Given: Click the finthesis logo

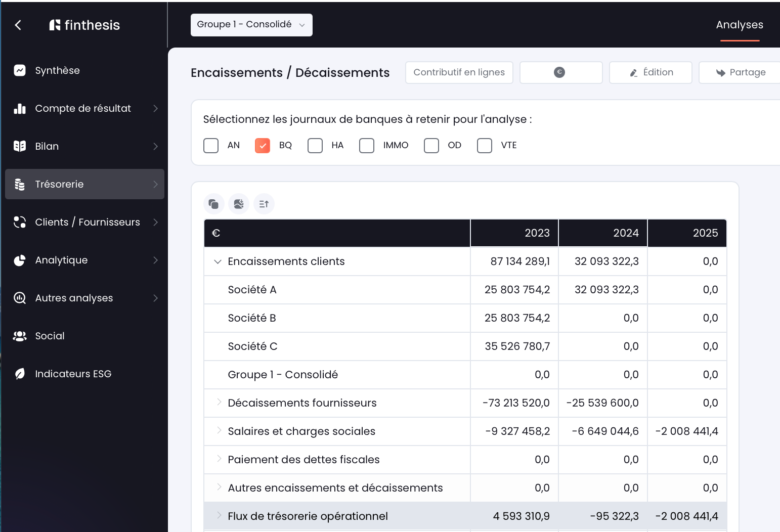Looking at the screenshot, I should tap(84, 25).
